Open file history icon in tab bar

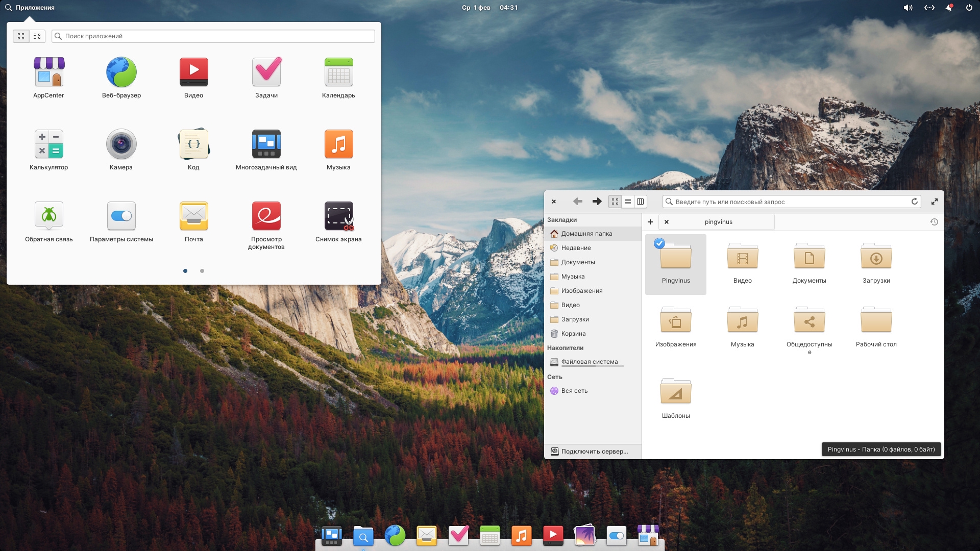click(934, 222)
